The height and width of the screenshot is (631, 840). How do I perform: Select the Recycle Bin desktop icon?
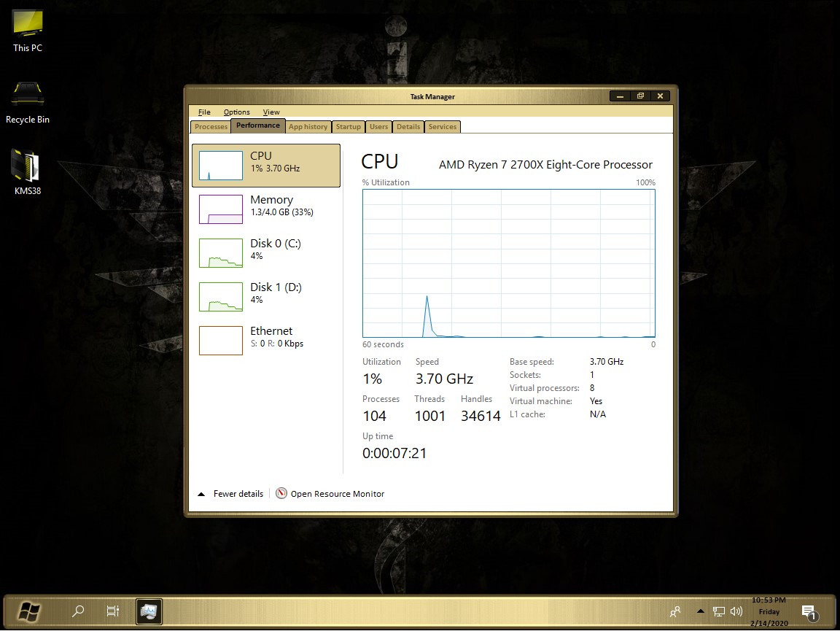[27, 103]
